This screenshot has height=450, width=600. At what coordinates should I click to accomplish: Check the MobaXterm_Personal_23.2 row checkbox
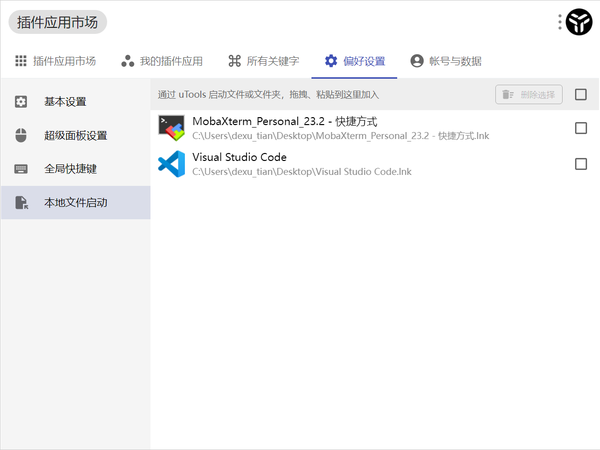click(x=580, y=128)
